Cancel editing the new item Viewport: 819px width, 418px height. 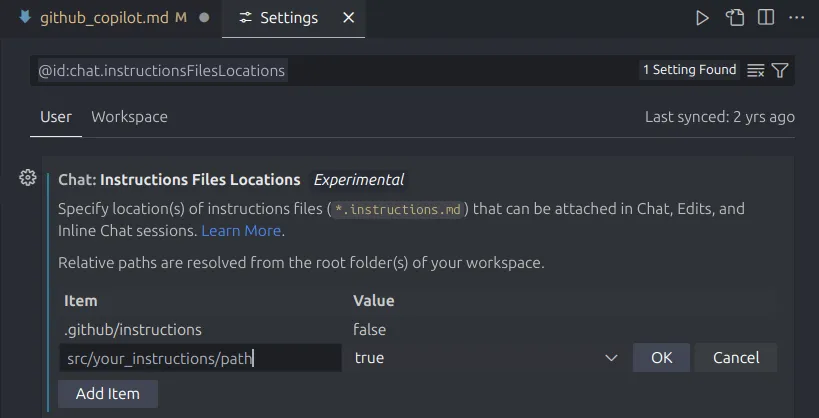[x=736, y=358]
